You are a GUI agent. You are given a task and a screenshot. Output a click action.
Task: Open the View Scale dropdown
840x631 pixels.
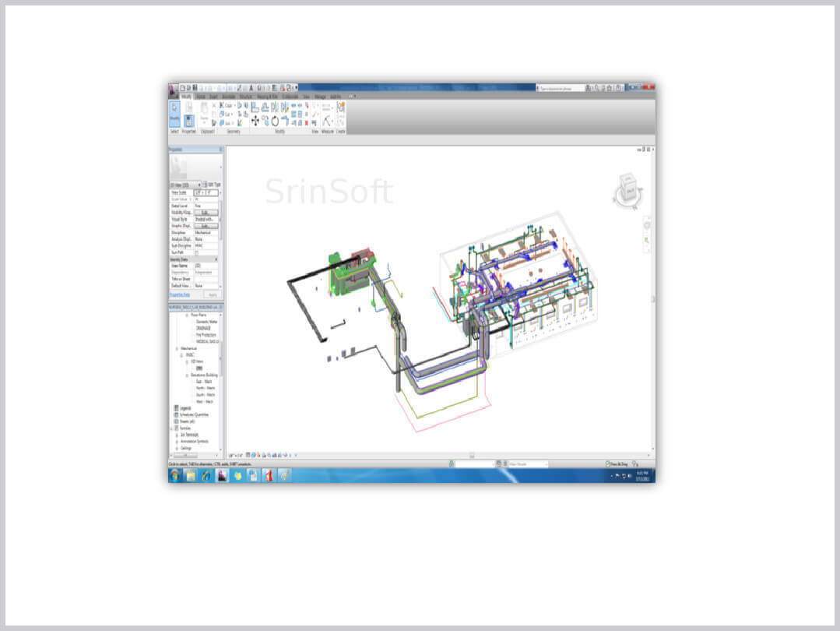206,192
